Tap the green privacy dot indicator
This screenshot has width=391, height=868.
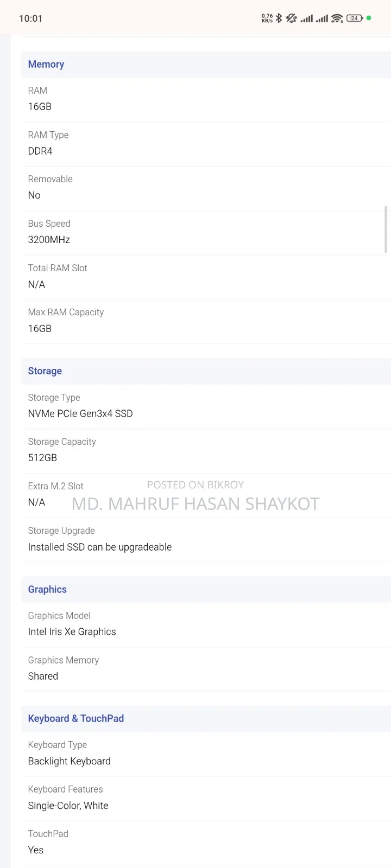pyautogui.click(x=369, y=18)
